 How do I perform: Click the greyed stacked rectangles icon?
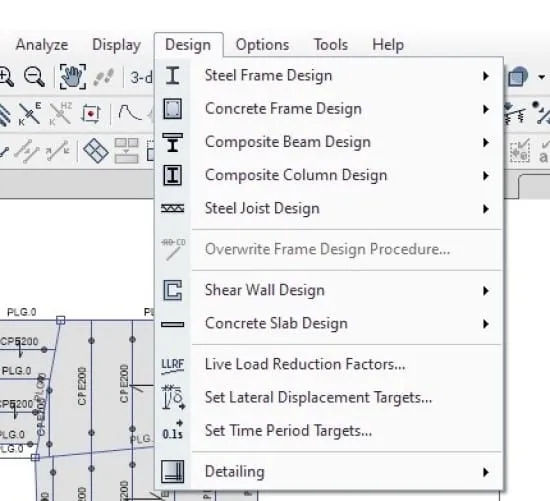[x=126, y=151]
